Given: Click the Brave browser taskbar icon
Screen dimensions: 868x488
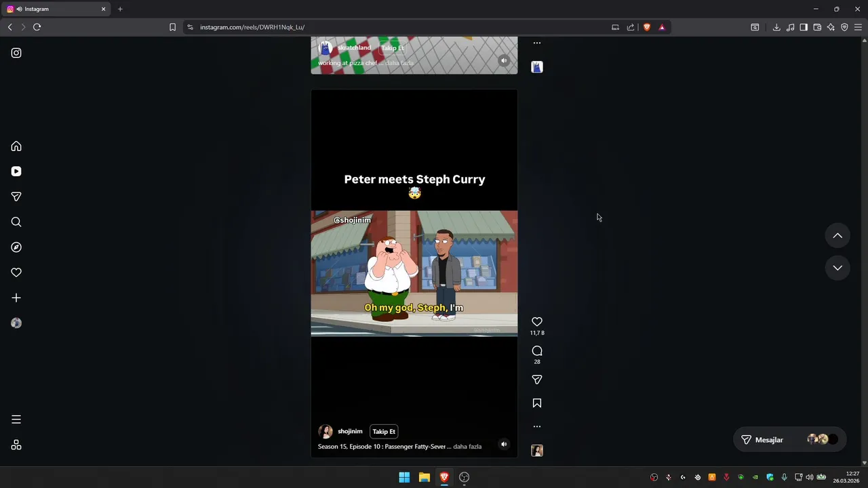Looking at the screenshot, I should click(444, 477).
